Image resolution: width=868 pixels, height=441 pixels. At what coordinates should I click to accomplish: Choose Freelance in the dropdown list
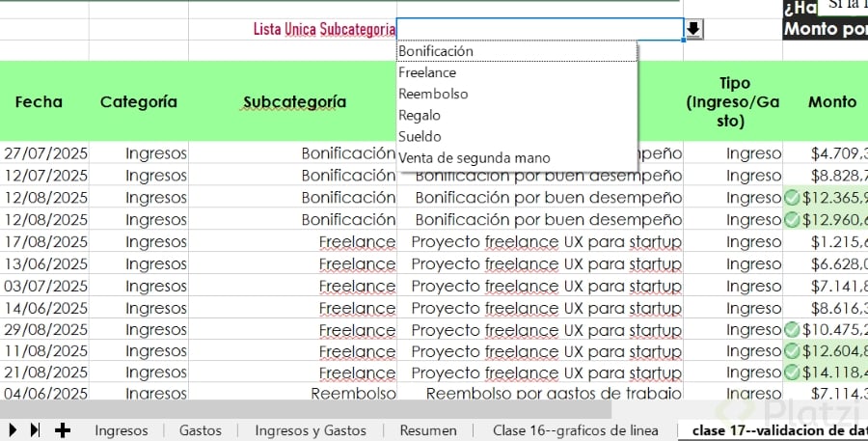click(x=517, y=72)
